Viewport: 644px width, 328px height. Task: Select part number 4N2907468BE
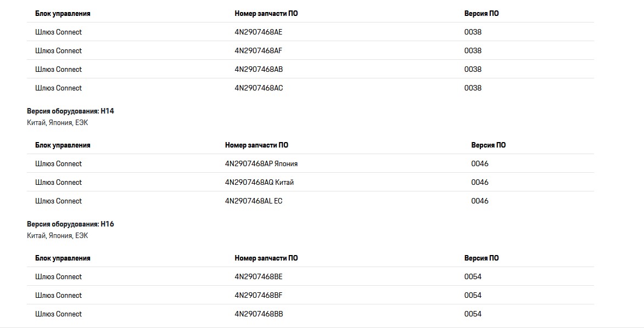(x=259, y=276)
